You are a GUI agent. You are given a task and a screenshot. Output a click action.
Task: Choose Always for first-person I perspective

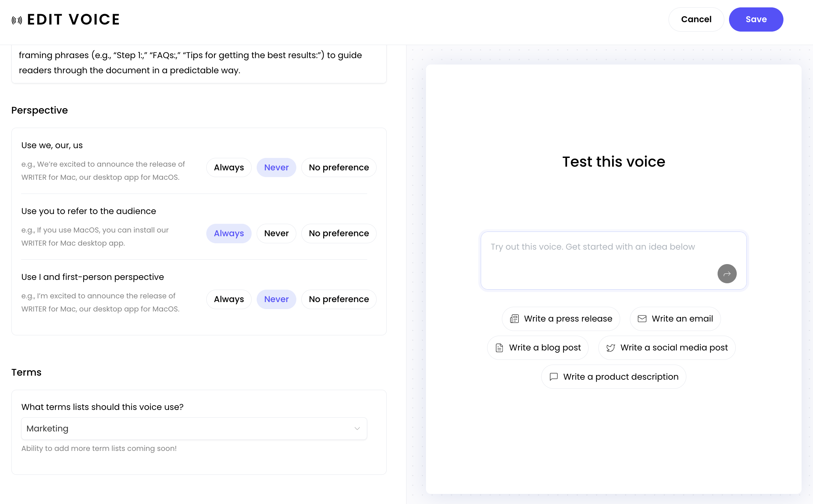pos(229,299)
